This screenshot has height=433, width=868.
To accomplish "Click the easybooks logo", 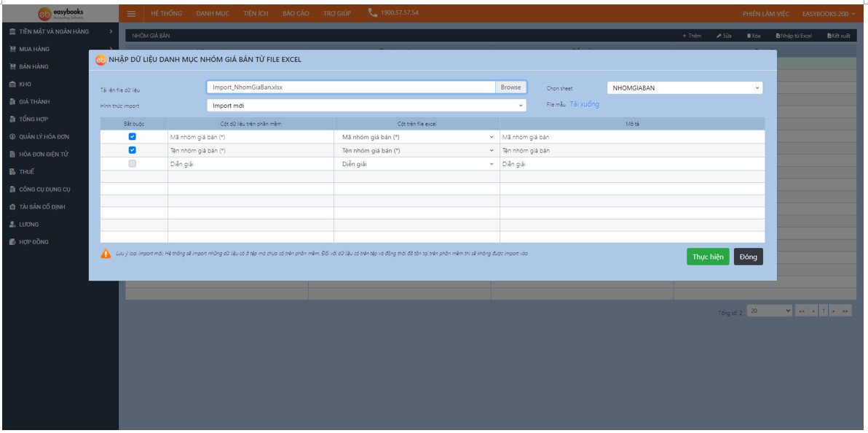I will [60, 13].
